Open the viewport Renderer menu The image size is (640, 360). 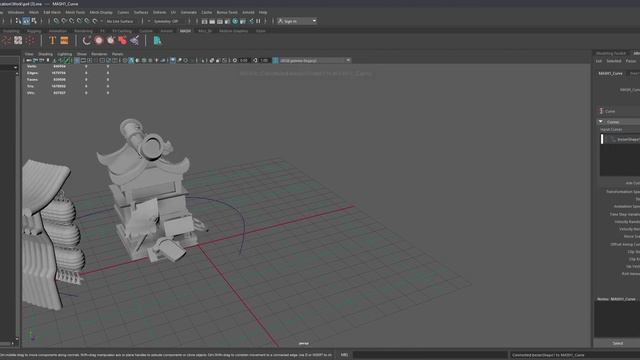(x=99, y=54)
